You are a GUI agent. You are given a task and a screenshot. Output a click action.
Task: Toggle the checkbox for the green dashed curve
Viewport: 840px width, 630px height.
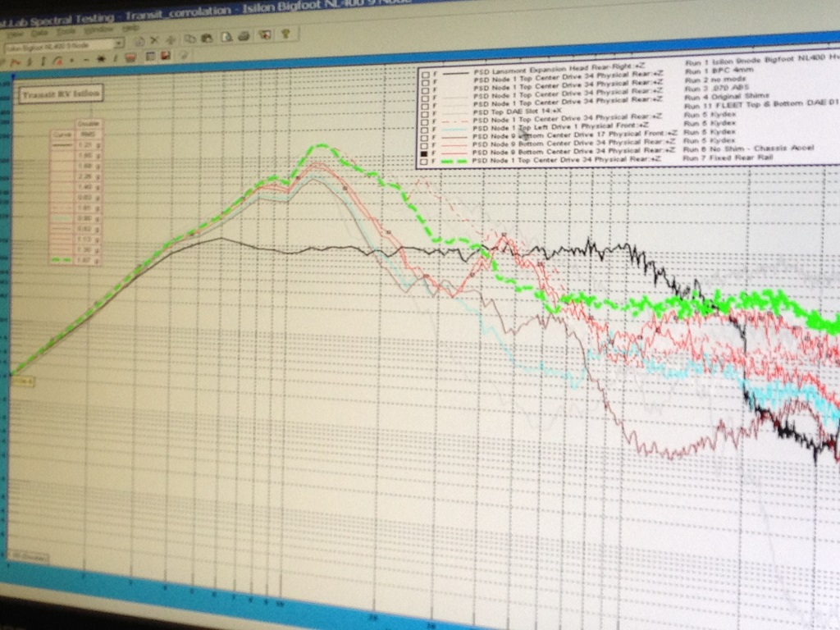click(424, 162)
